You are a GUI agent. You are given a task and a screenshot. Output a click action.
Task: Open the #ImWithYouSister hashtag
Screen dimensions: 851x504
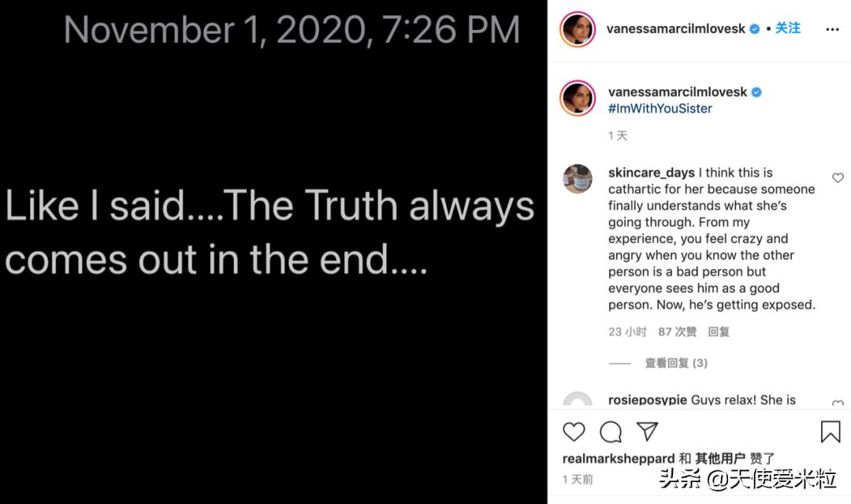tap(660, 109)
